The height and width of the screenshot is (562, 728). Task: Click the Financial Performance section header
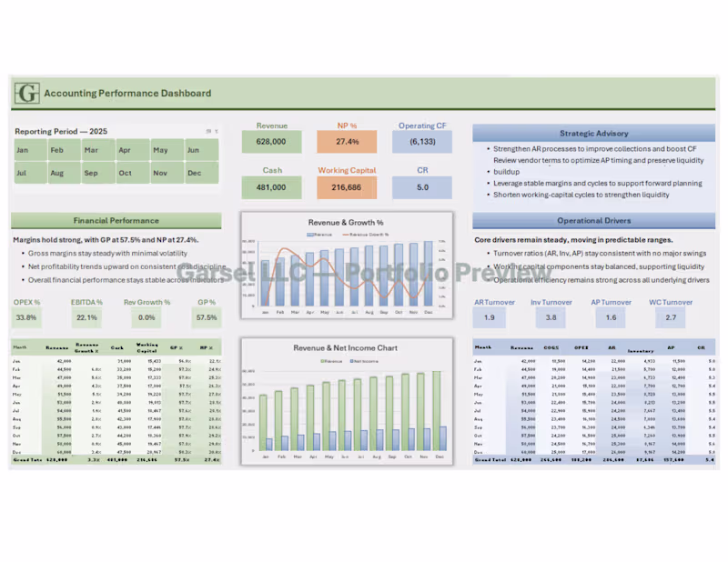[x=116, y=220]
